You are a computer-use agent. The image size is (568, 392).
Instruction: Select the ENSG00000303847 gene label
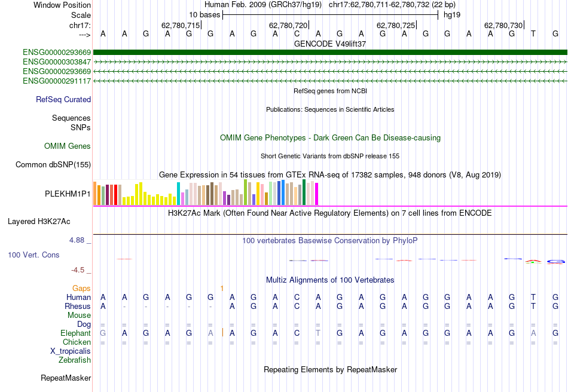pyautogui.click(x=57, y=62)
